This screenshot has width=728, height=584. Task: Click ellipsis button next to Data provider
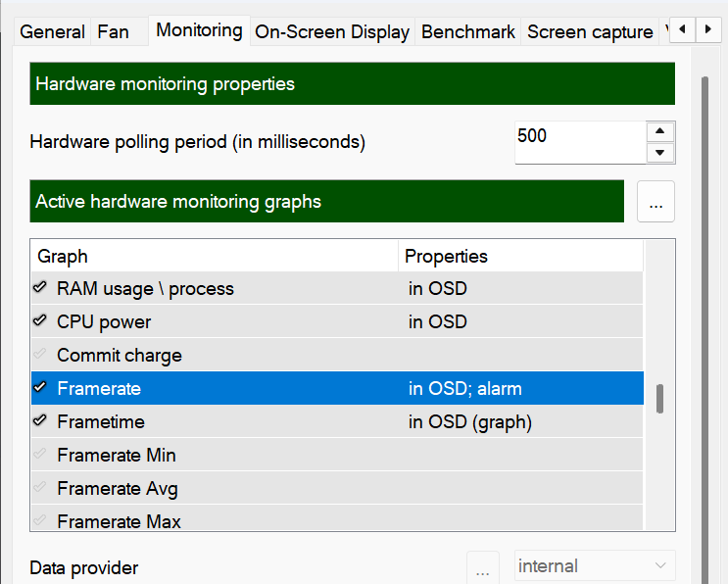coord(482,566)
